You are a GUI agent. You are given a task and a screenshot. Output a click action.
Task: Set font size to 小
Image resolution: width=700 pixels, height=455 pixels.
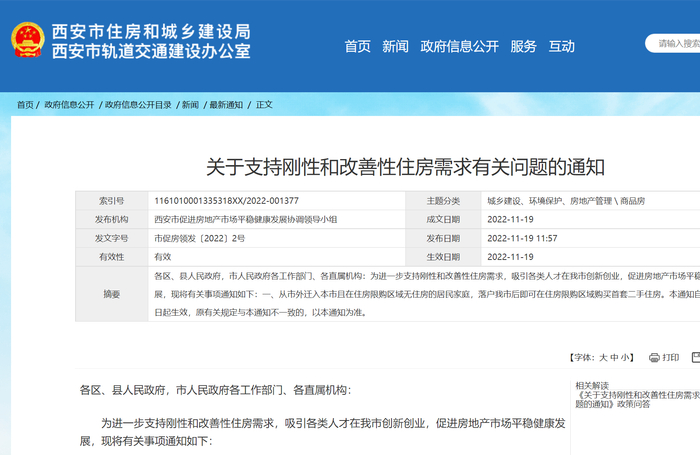coord(625,358)
